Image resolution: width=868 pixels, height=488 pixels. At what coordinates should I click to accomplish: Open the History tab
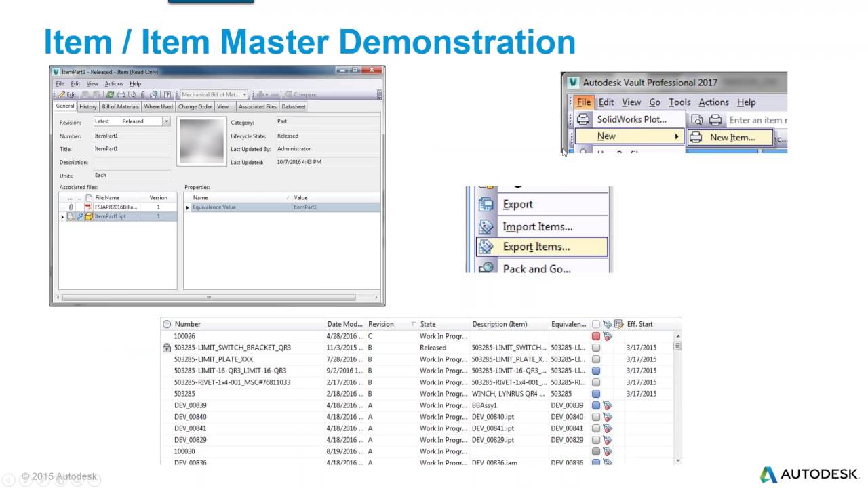click(x=87, y=106)
